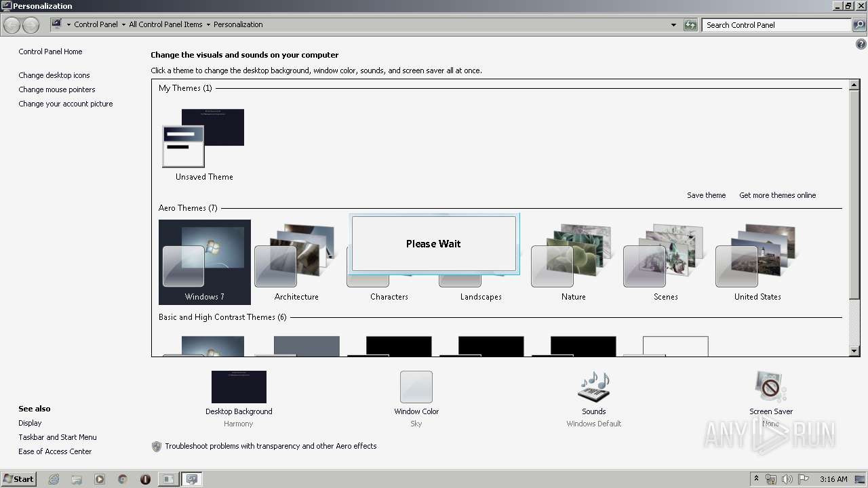The image size is (868, 488).
Task: Open the Display link under See also
Action: pos(30,423)
